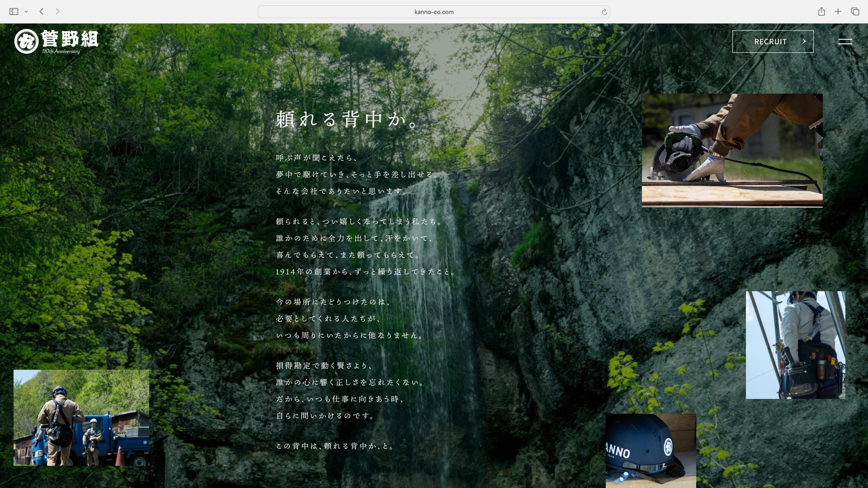Click the kanno-co.com address bar

pos(434,12)
